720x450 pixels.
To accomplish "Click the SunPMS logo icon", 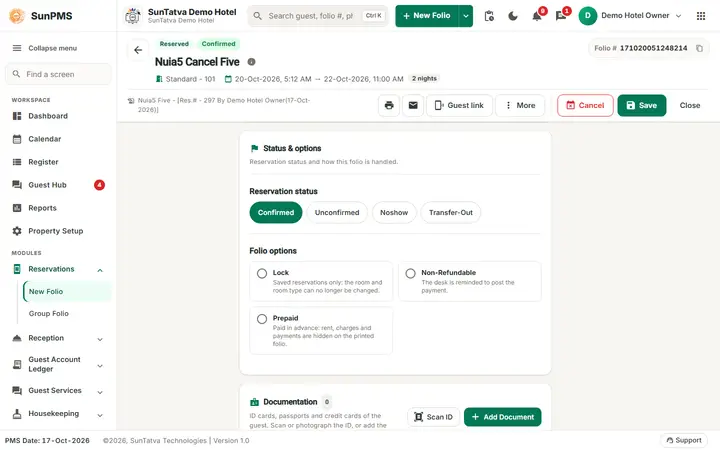I will [x=17, y=16].
